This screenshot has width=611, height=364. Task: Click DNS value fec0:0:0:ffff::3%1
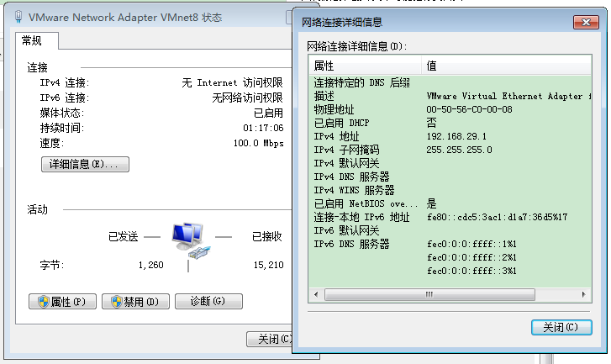471,271
